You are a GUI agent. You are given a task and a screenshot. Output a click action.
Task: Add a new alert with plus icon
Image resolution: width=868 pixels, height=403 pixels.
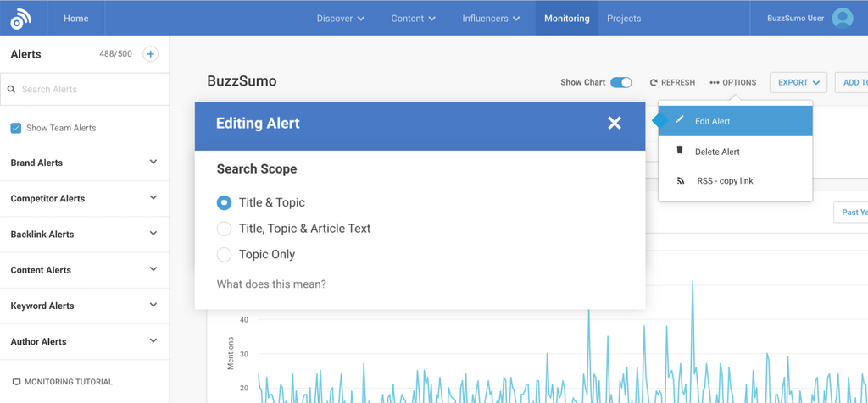tap(150, 54)
